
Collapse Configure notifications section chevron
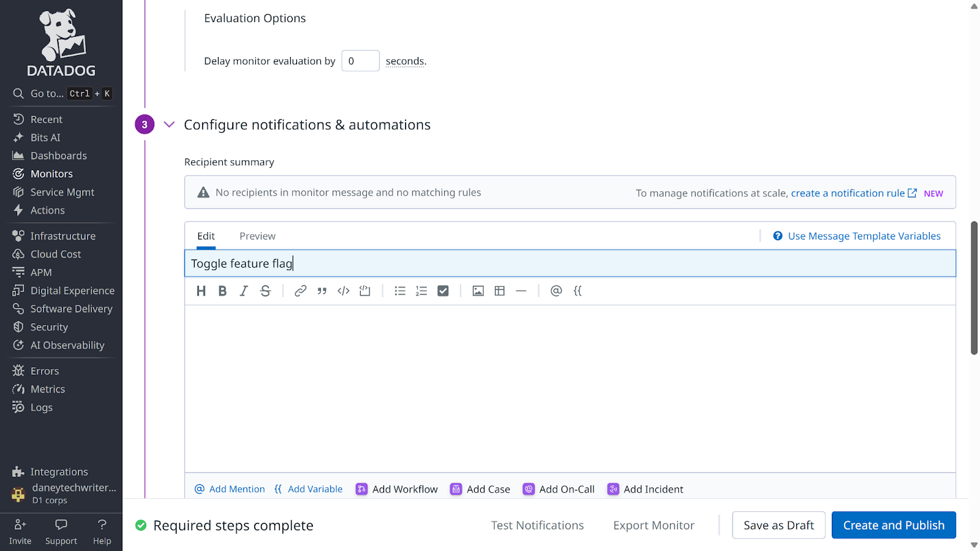pyautogui.click(x=170, y=124)
